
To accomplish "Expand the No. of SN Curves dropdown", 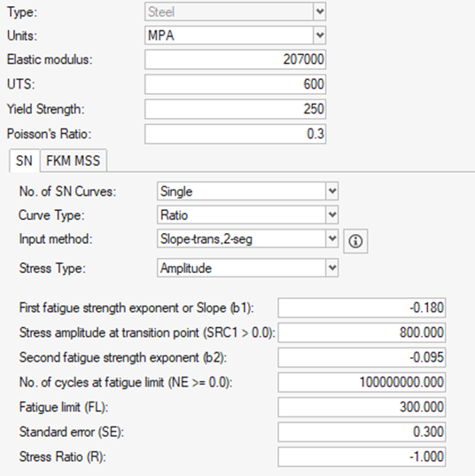I will 247,191.
